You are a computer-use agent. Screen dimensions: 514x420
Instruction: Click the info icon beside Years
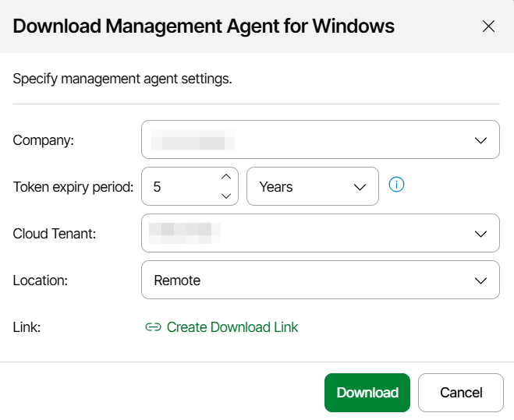click(396, 185)
